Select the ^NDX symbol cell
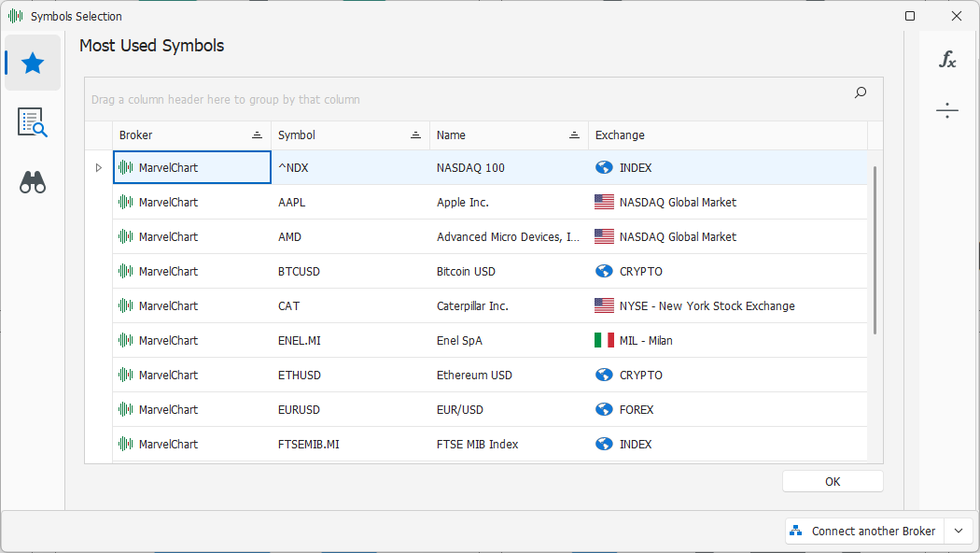The image size is (980, 553). coord(351,167)
